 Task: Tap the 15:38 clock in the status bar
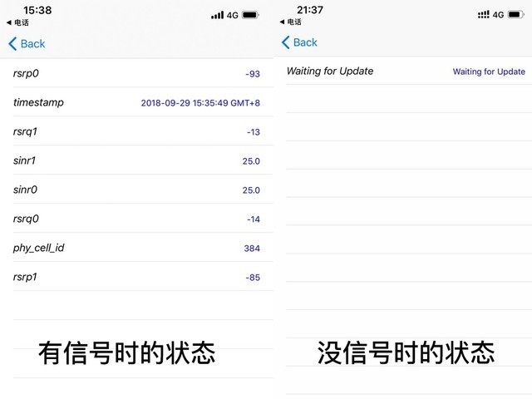(37, 10)
